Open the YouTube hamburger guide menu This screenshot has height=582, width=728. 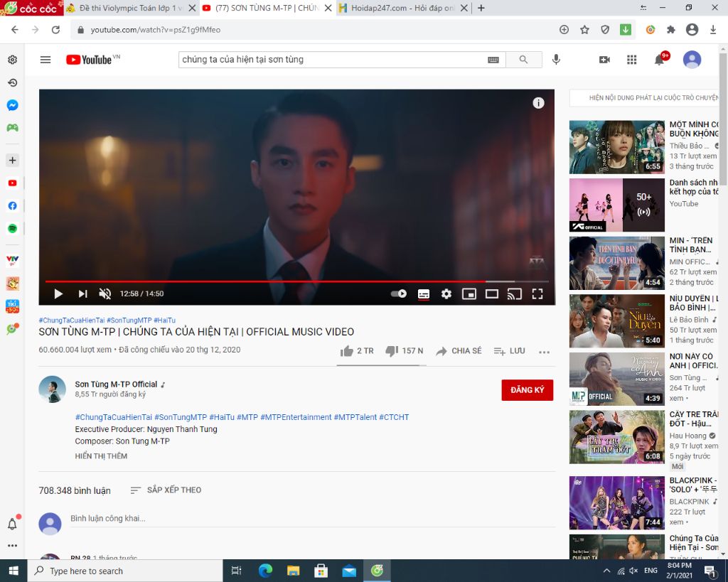[x=45, y=60]
